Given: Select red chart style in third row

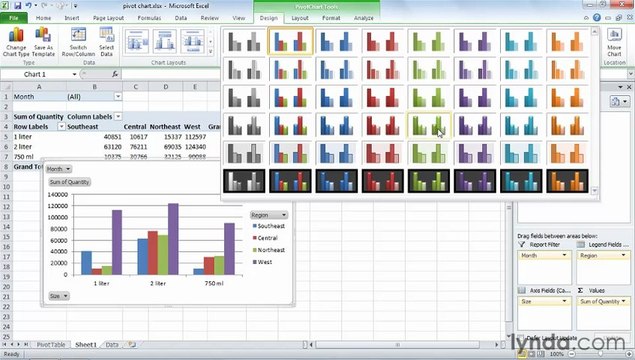Looking at the screenshot, I should [382, 97].
